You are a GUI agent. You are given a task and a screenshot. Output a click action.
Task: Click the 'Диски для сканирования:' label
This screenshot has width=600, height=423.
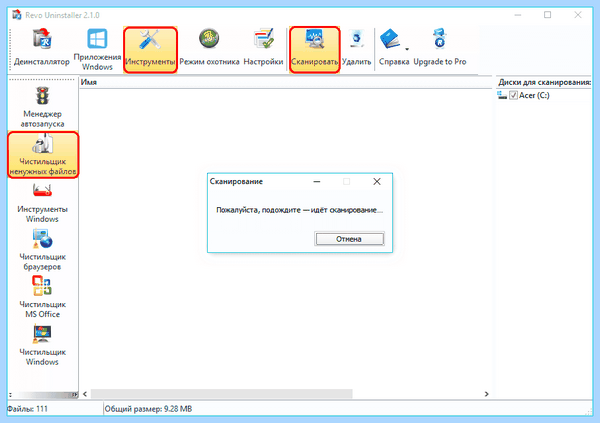point(545,82)
